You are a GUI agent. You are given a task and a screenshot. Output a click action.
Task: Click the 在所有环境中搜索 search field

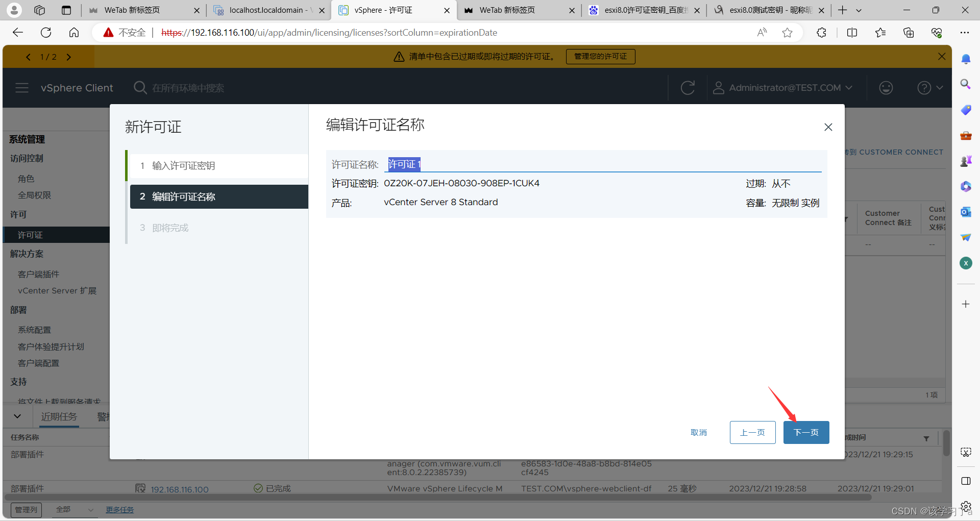click(x=188, y=88)
